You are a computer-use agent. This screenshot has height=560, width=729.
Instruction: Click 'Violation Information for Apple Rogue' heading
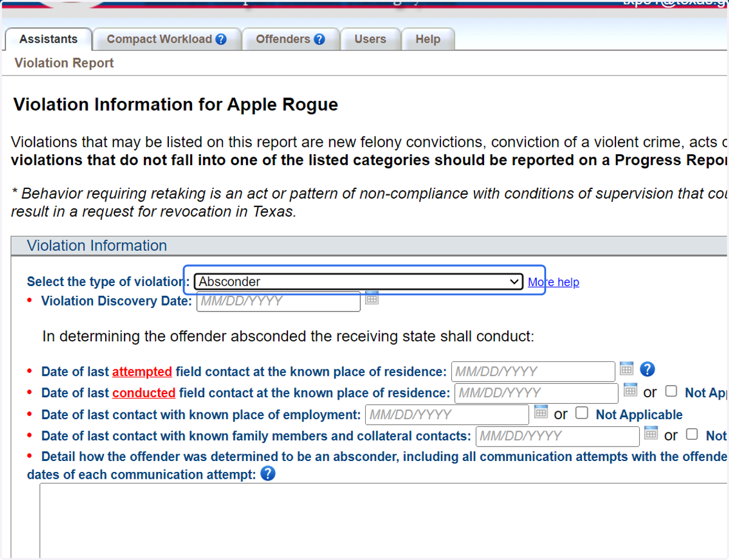click(x=176, y=104)
